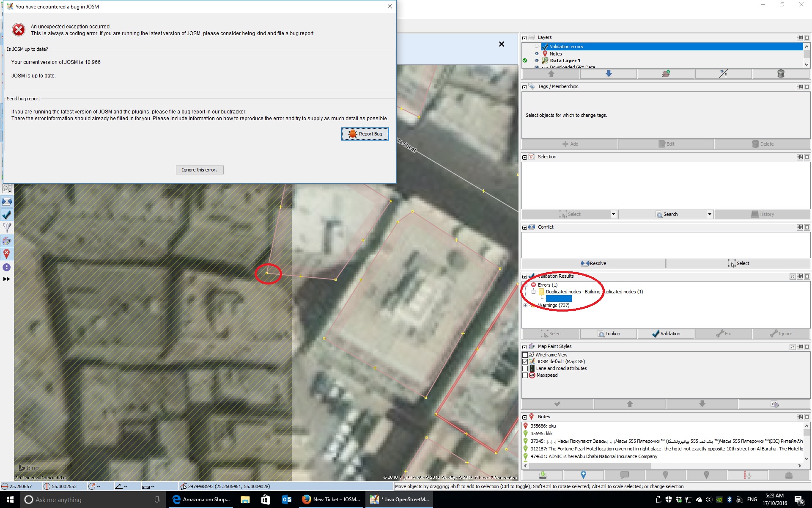The width and height of the screenshot is (812, 508).
Task: Open the Selection panel's Select dropdown arrow
Action: point(613,214)
